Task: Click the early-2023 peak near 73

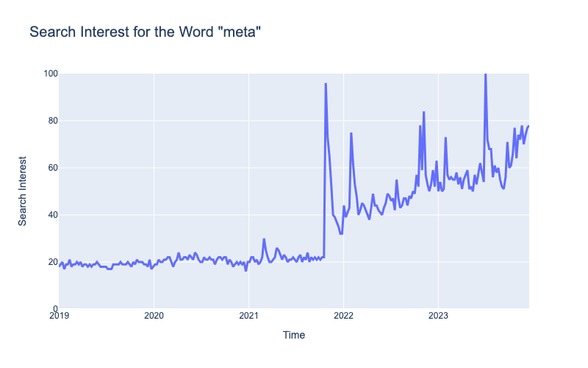Action: pyautogui.click(x=445, y=138)
